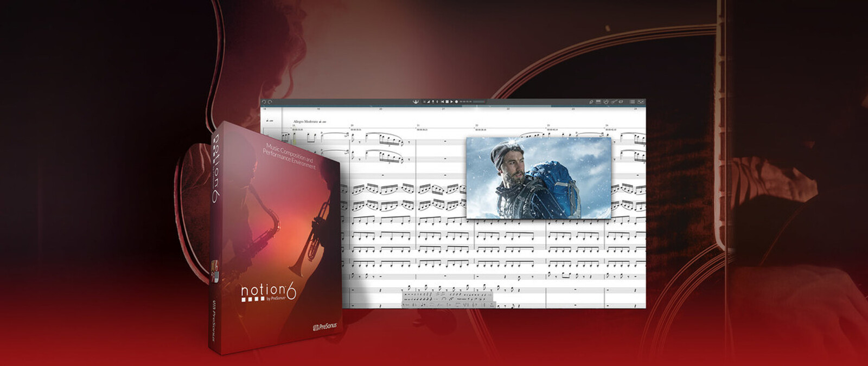Open the mixer from the toolbar
Screen dimensions: 868x366
click(x=632, y=101)
